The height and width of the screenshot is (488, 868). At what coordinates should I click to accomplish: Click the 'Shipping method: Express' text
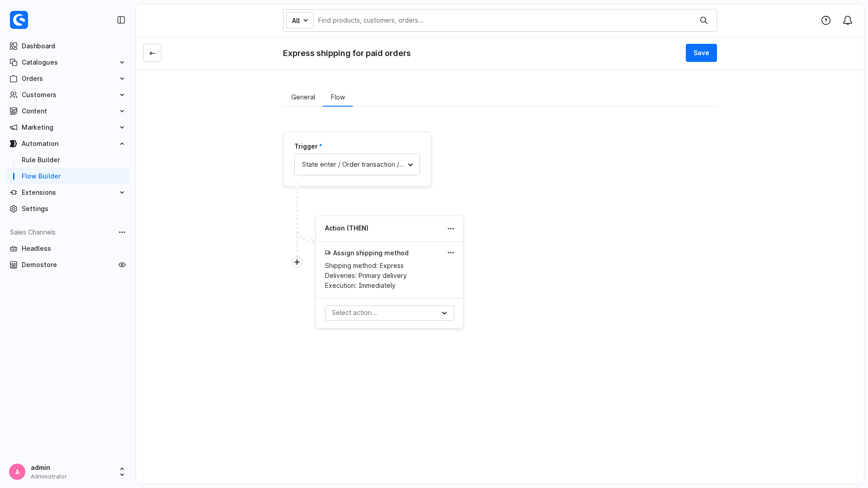click(x=364, y=266)
